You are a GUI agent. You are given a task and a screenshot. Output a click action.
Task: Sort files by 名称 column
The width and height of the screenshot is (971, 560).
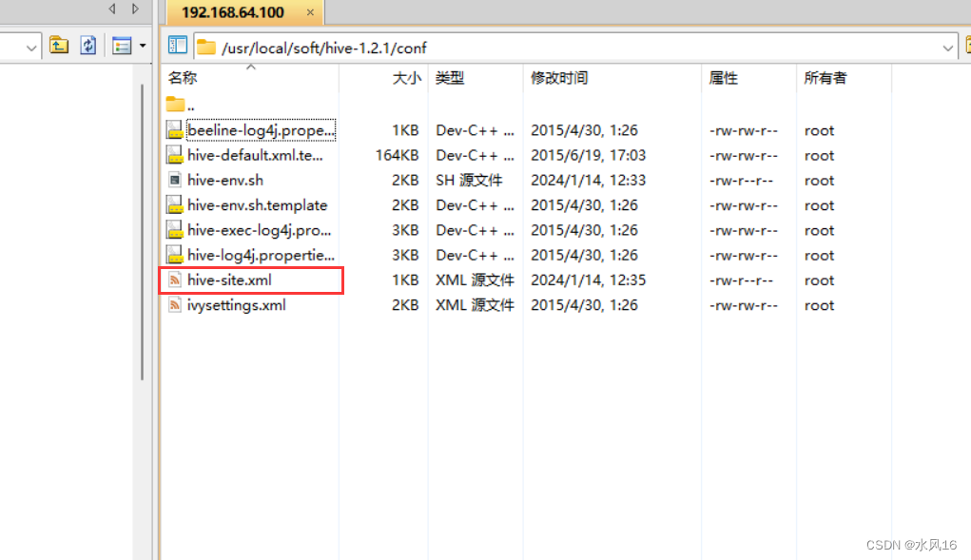[182, 78]
